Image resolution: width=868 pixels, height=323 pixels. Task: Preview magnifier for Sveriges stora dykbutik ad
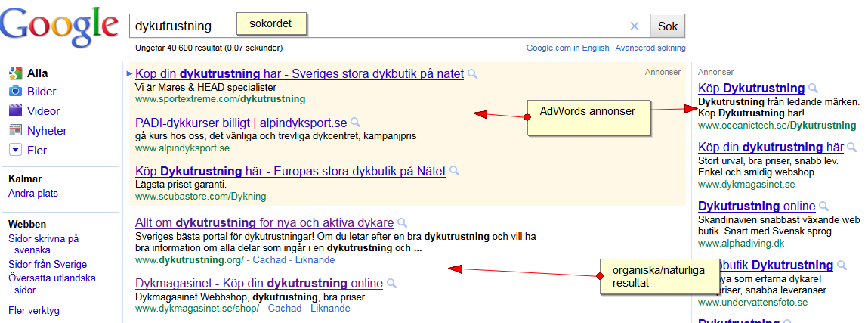(x=472, y=73)
